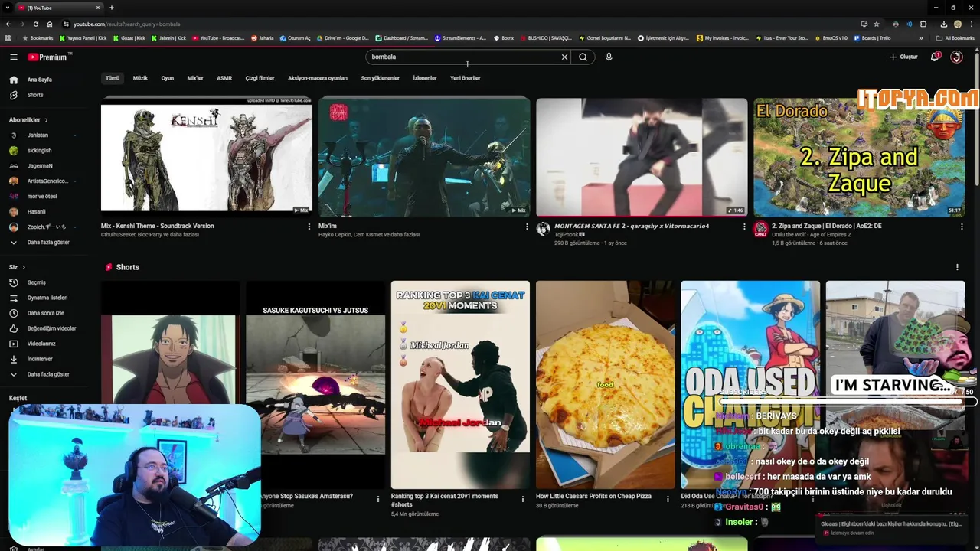Select the Aksiyon-macera oyunları chip
This screenshot has width=980, height=551.
[318, 78]
